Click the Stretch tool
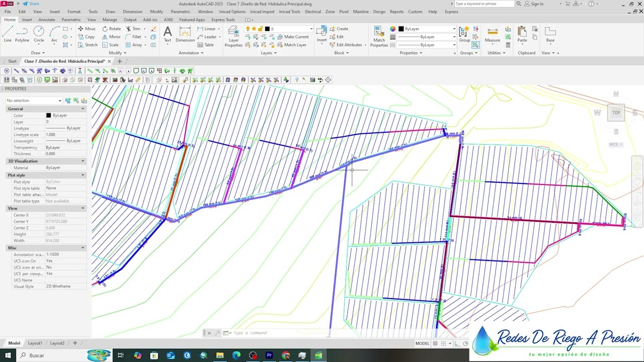The width and height of the screenshot is (644, 362). click(x=88, y=45)
